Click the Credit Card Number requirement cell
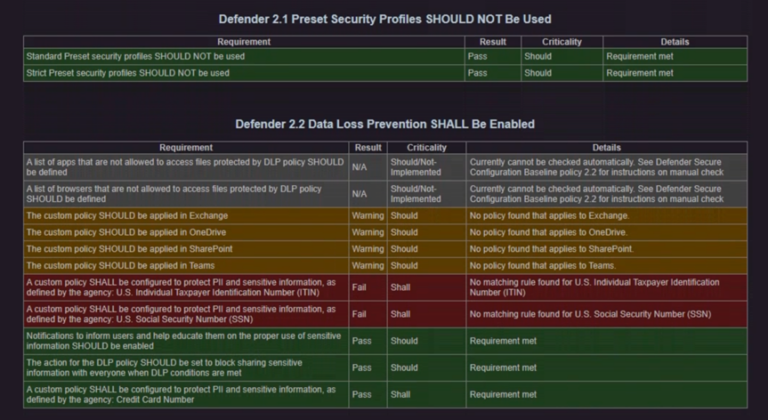 pyautogui.click(x=185, y=395)
